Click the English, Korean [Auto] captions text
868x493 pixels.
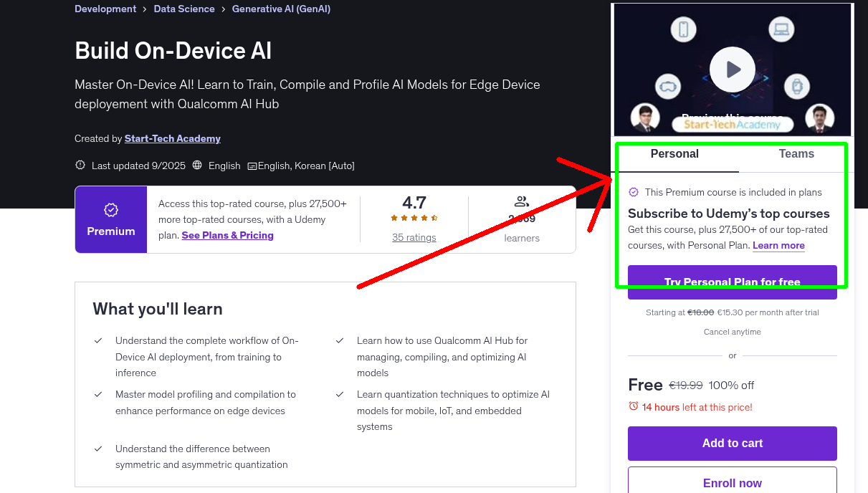(306, 166)
